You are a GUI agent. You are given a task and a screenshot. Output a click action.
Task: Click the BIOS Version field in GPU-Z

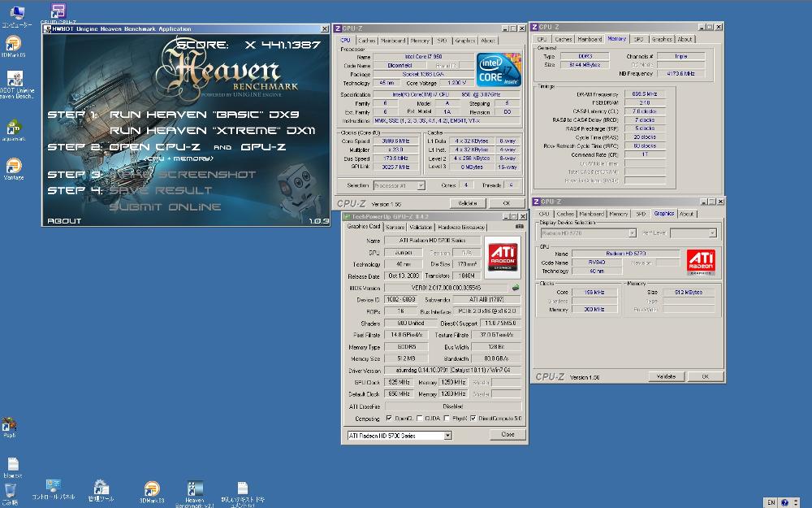click(446, 288)
